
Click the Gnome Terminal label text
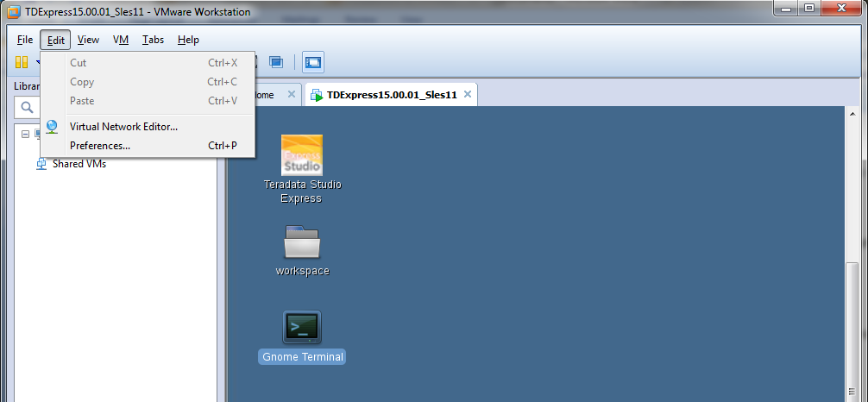(302, 357)
